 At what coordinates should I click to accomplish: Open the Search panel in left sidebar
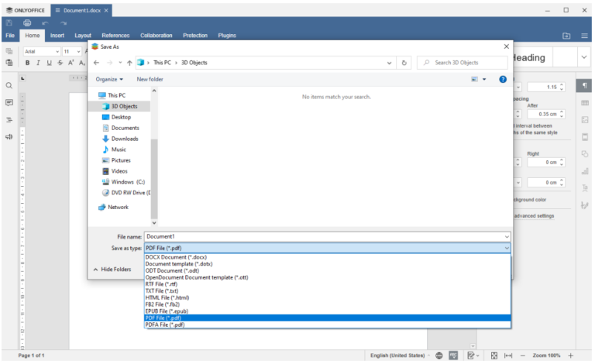[9, 85]
